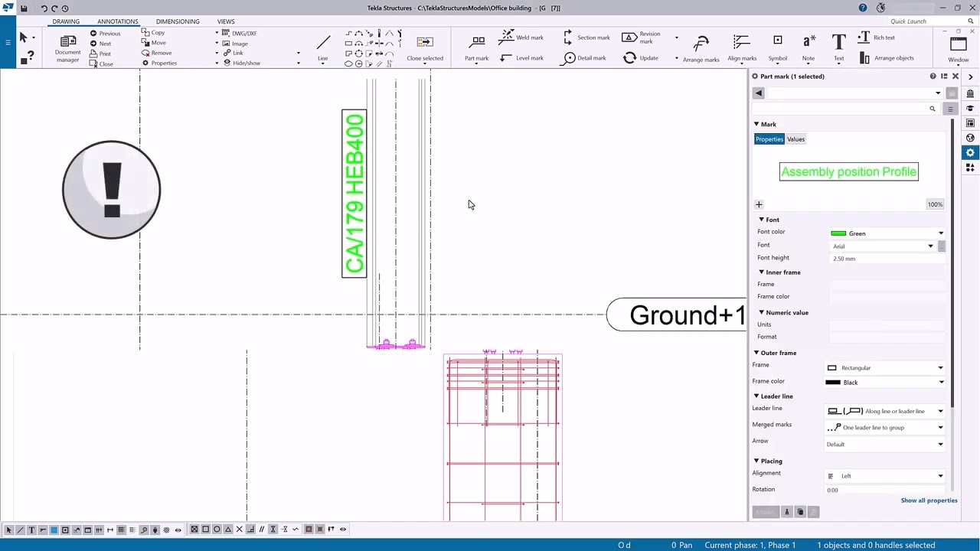Add a Revision mark
The width and height of the screenshot is (980, 551).
pos(641,37)
